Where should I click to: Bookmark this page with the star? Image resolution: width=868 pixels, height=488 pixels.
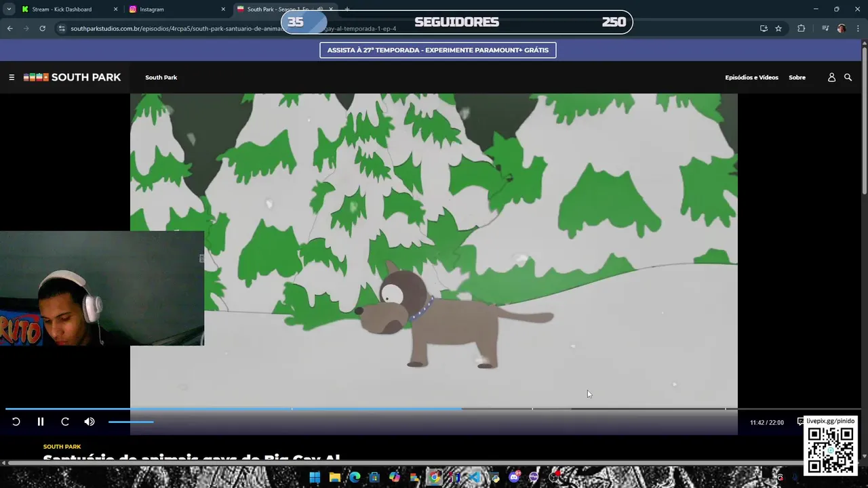click(778, 28)
